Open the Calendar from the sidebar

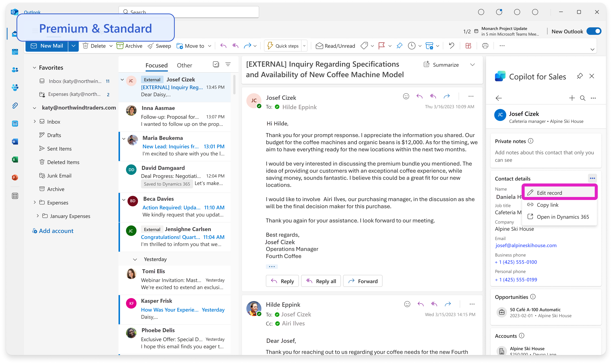click(x=15, y=51)
